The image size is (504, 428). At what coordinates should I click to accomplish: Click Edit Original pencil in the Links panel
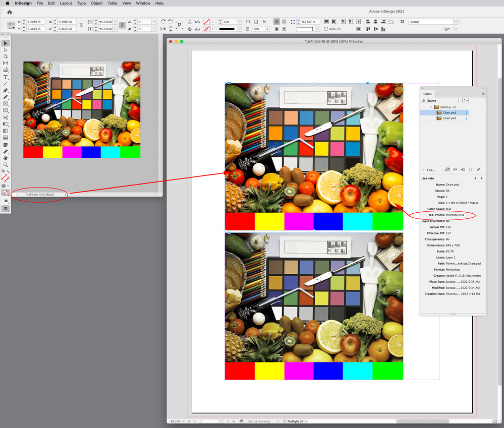(478, 169)
